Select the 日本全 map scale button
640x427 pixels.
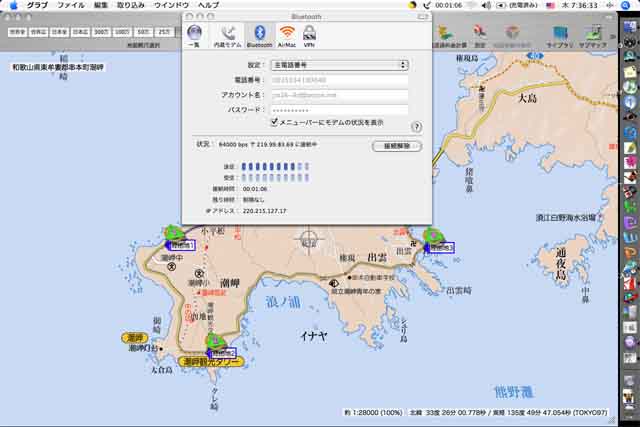click(x=59, y=32)
